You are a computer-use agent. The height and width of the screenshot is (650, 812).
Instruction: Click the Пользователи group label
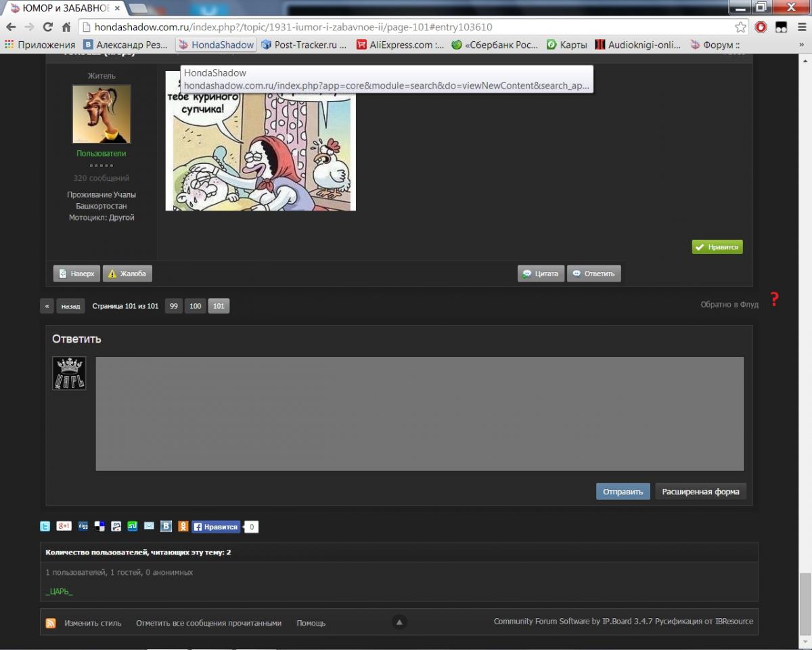click(101, 154)
